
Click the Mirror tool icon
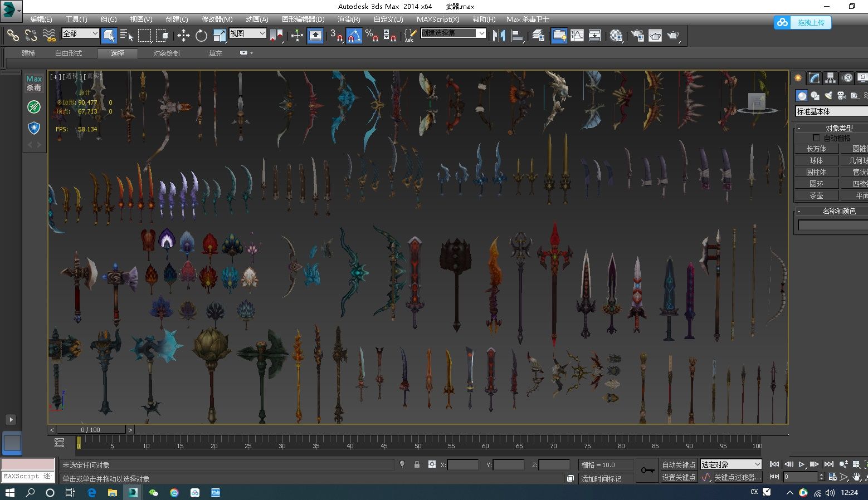[499, 36]
